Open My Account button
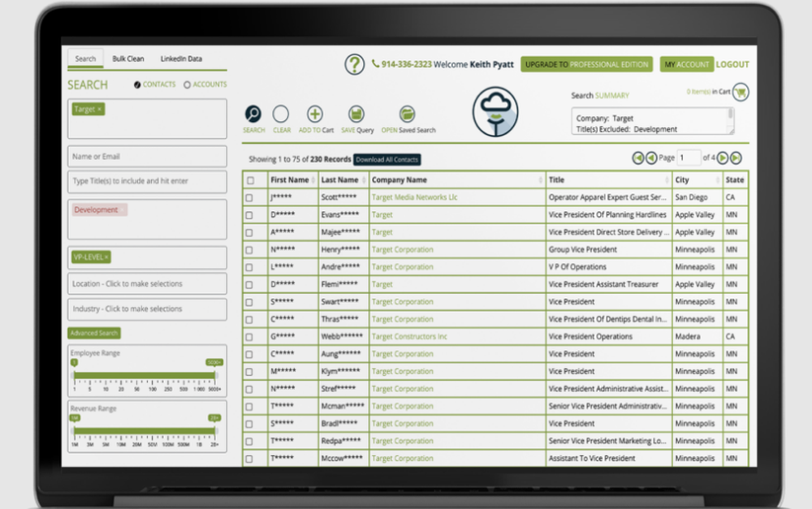 pyautogui.click(x=687, y=64)
